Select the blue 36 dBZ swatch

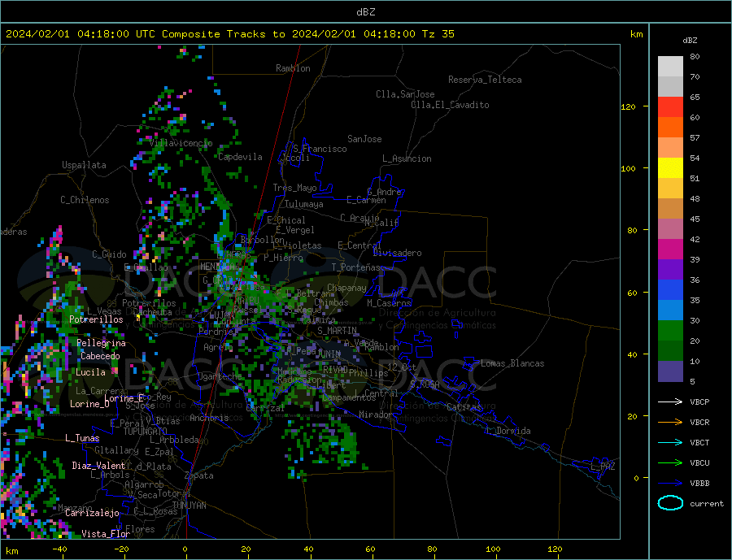click(670, 290)
